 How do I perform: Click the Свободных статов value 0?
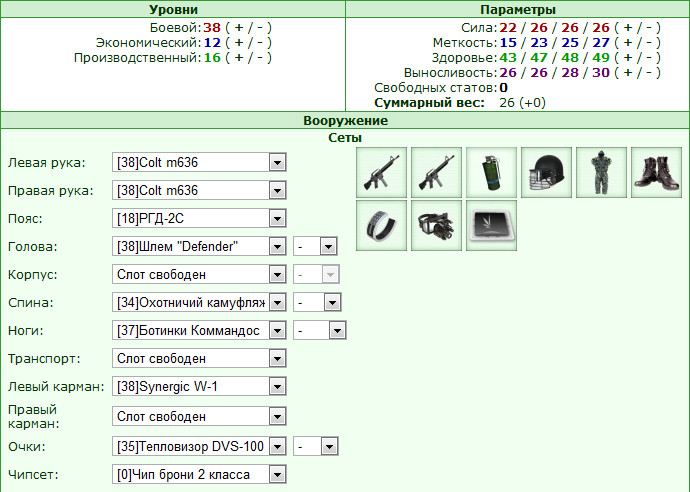pyautogui.click(x=503, y=88)
